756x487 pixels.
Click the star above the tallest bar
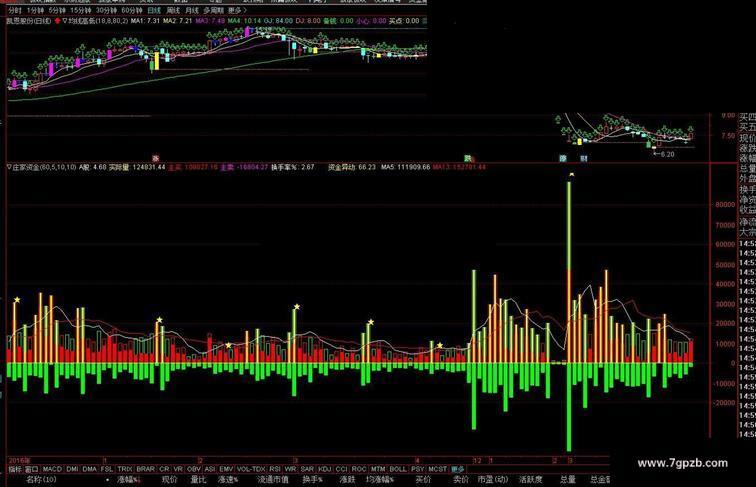[571, 174]
